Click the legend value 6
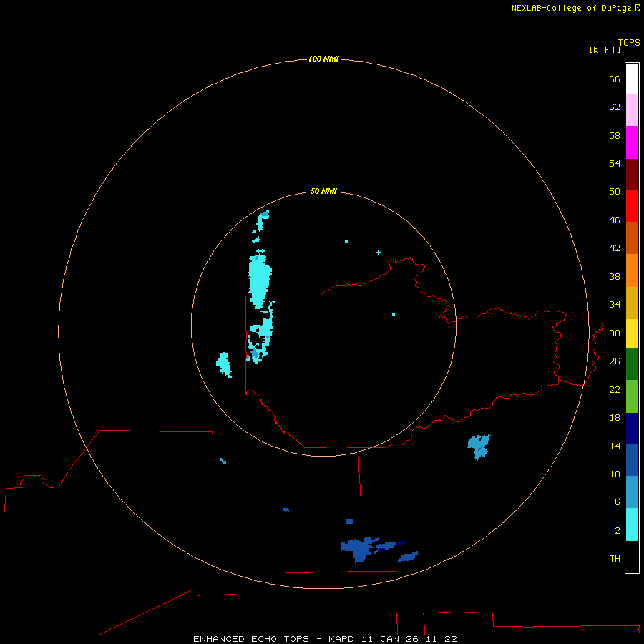Image resolution: width=644 pixels, height=644 pixels. (x=618, y=502)
